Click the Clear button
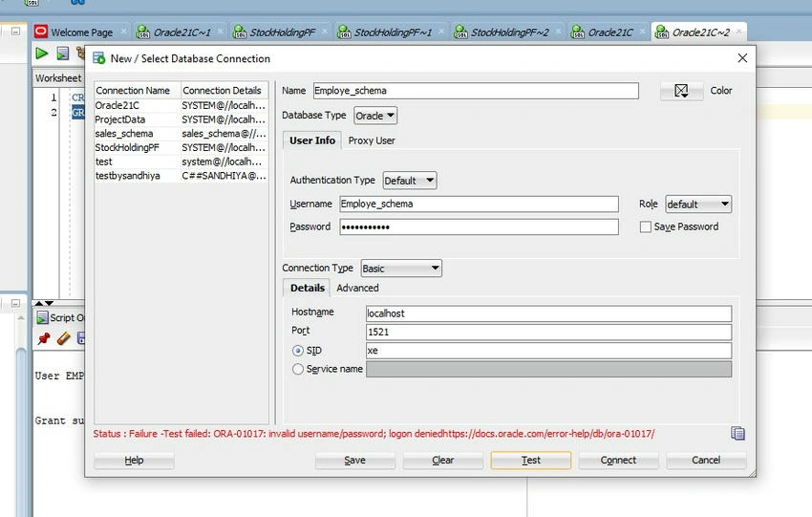 [x=442, y=460]
